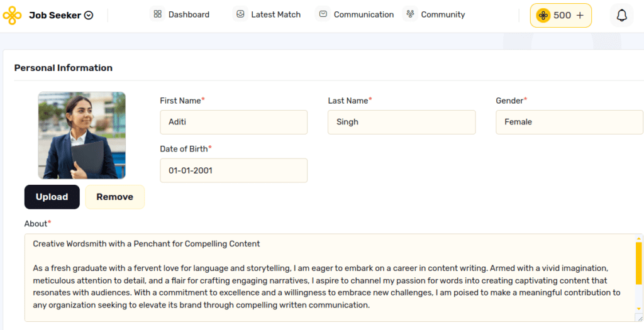This screenshot has width=644, height=330.
Task: Click the yellow flower logo icon
Action: pyautogui.click(x=12, y=15)
